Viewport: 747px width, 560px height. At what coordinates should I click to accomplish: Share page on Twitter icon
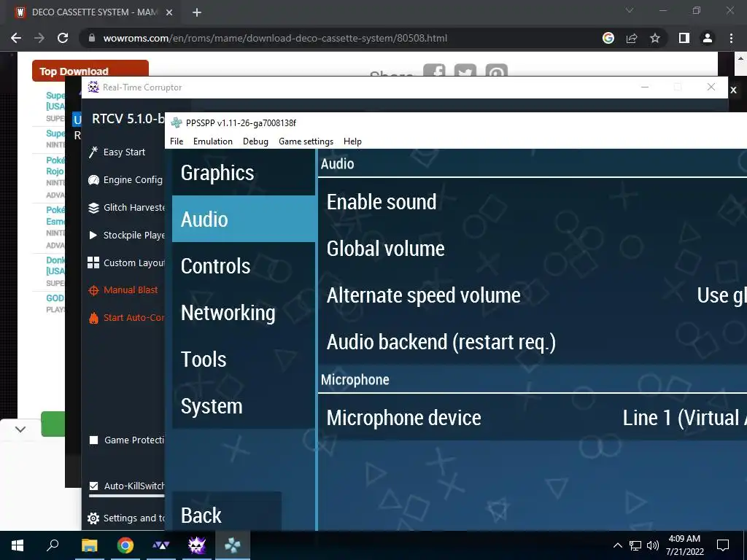[465, 71]
